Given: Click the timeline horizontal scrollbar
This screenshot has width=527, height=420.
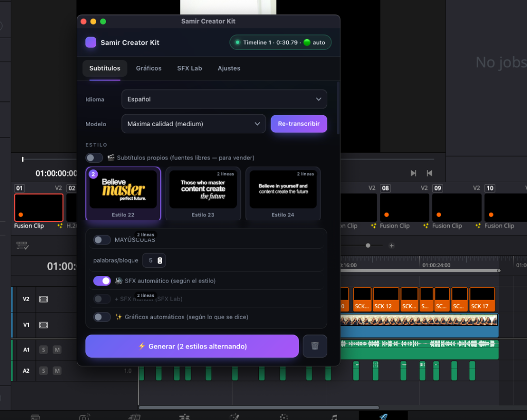Looking at the screenshot, I should 259,408.
